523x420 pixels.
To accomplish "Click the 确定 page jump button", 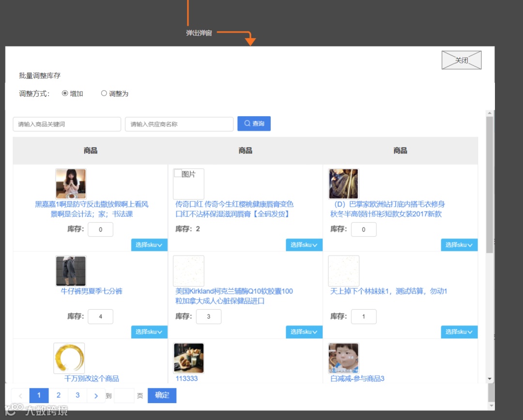I will (162, 395).
